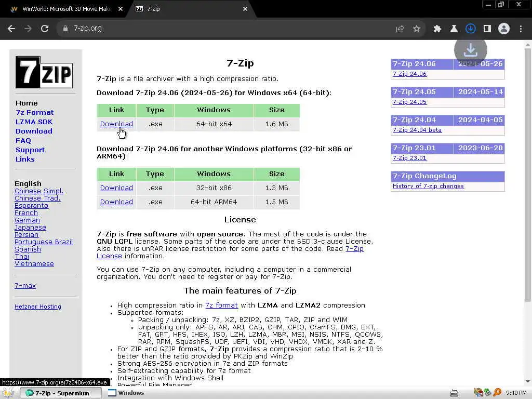Image resolution: width=532 pixels, height=399 pixels.
Task: Click the browser forward arrow
Action: click(x=28, y=29)
